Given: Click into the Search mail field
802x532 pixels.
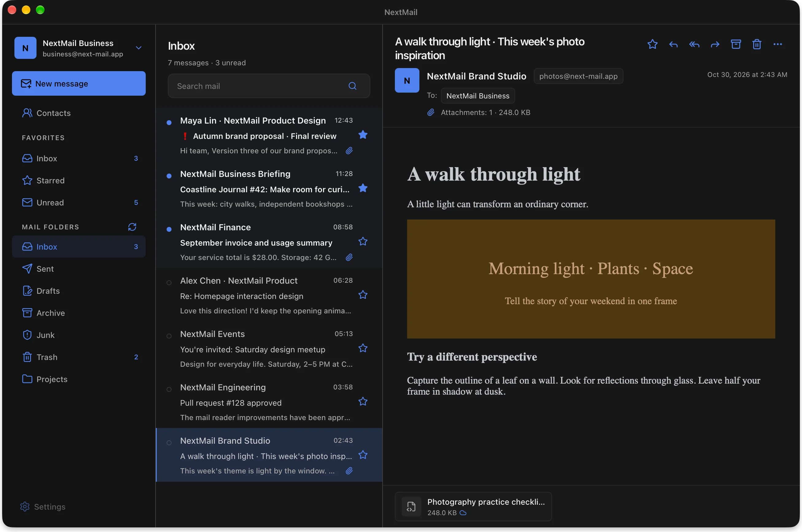Looking at the screenshot, I should [269, 86].
